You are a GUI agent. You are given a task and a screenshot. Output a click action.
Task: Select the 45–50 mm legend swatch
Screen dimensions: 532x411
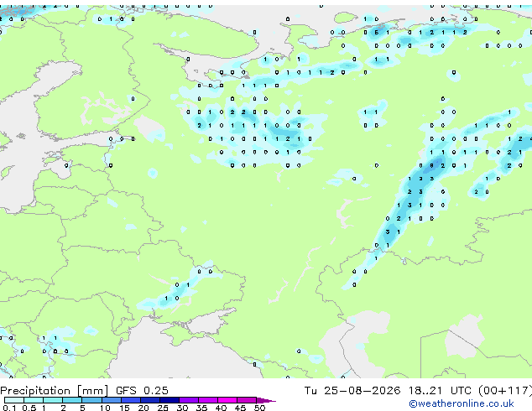[x=247, y=400]
